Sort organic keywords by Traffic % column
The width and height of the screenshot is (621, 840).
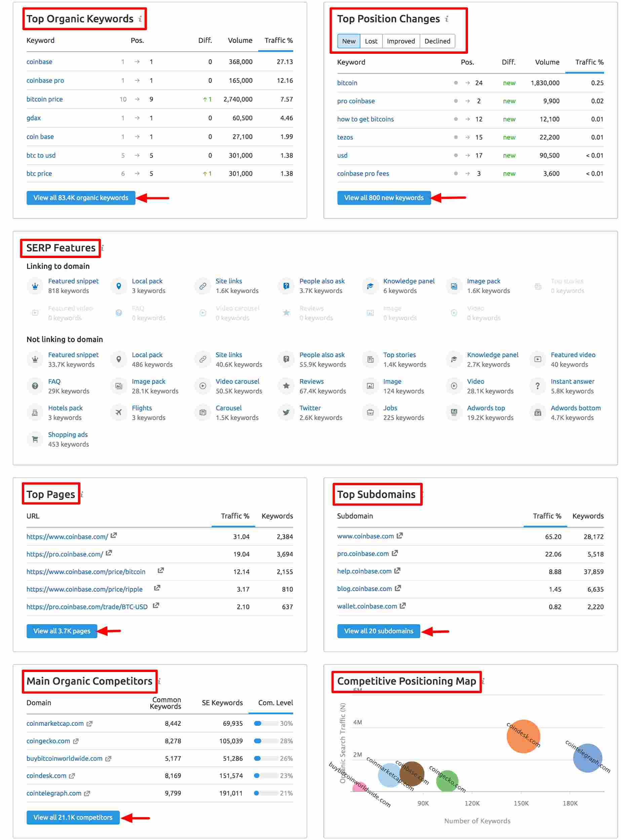(278, 40)
